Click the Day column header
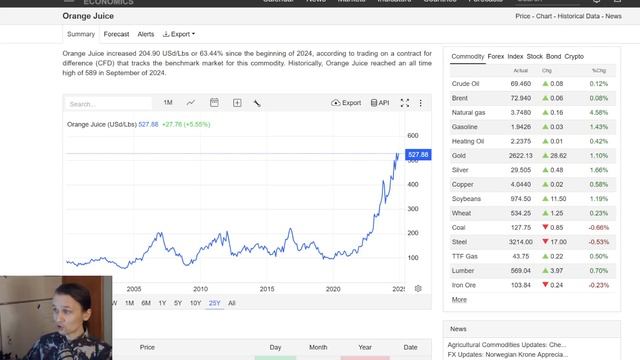Image resolution: width=640 pixels, height=360 pixels. (275, 347)
